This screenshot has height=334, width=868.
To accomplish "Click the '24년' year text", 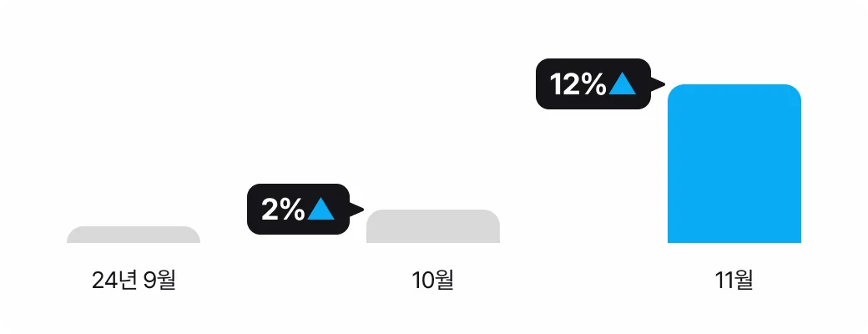I will tap(114, 281).
